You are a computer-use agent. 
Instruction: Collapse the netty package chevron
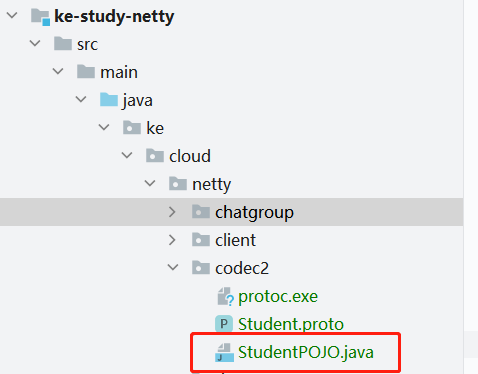[x=150, y=183]
